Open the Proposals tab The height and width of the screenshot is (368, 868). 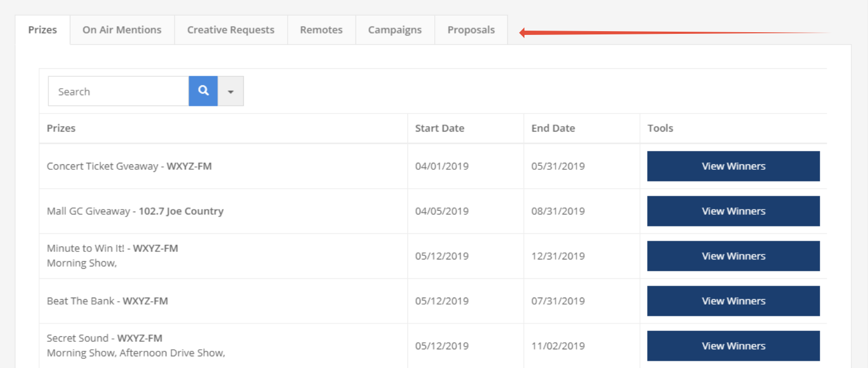coord(471,30)
